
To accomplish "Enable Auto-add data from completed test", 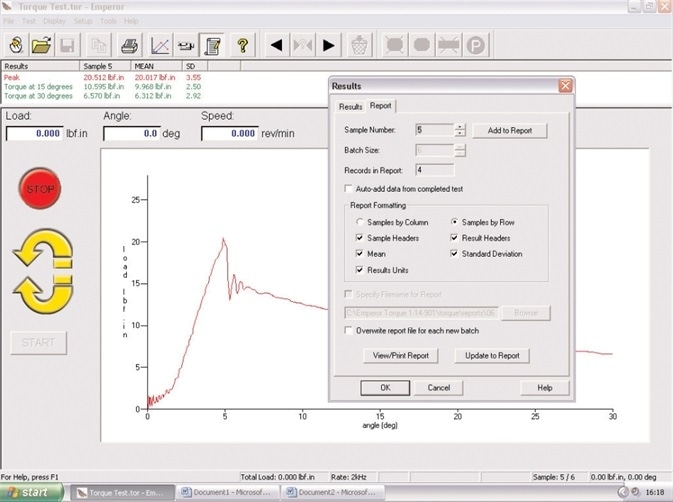I will click(348, 188).
